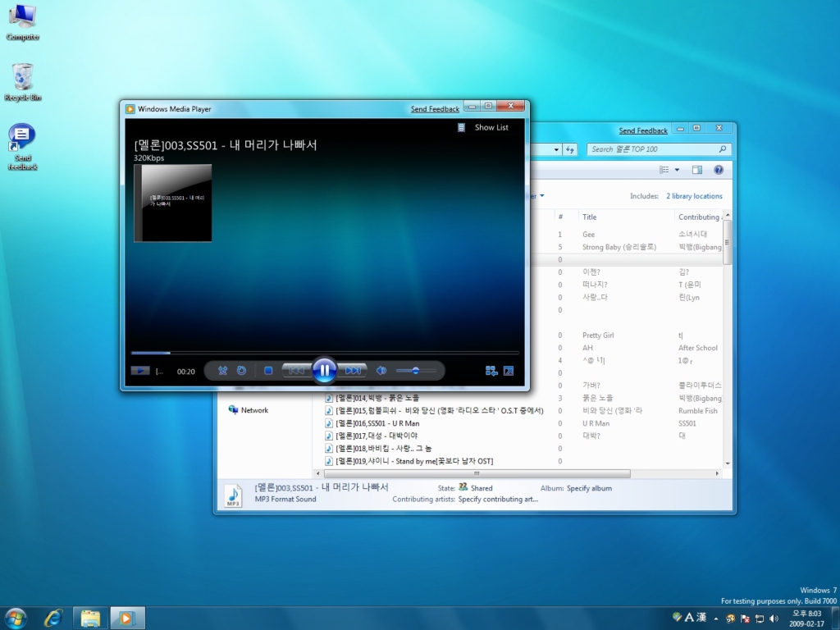Click the Rumble Fish artist cell
Viewport: 840px width, 630px height.
[697, 411]
